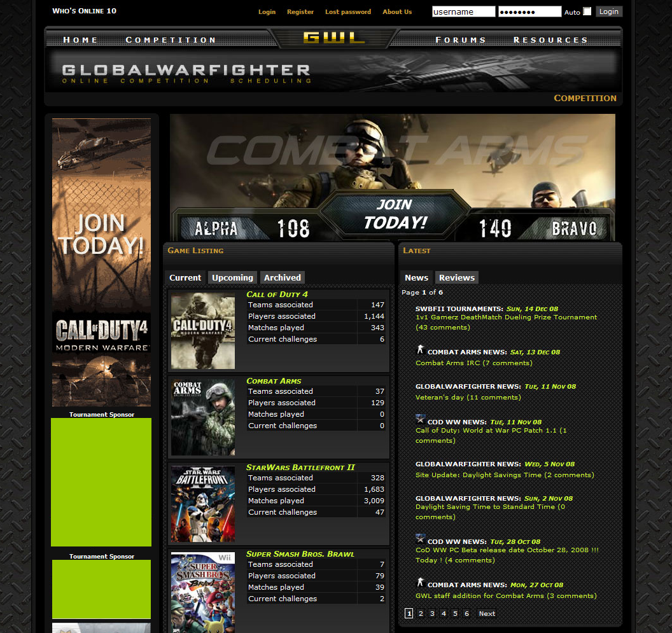Open the Combat Arms IRC article
Screen dimensions: 672x633
pyautogui.click(x=474, y=363)
